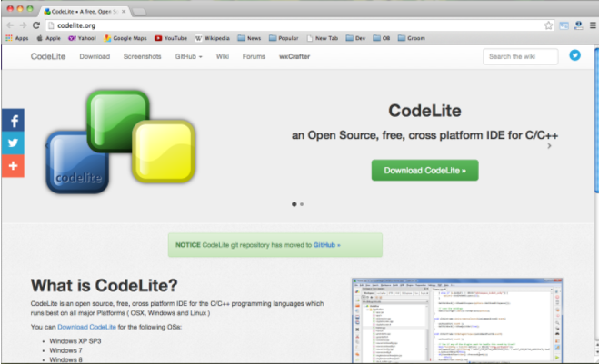Open the Download page from navbar
The height and width of the screenshot is (364, 599).
[95, 56]
